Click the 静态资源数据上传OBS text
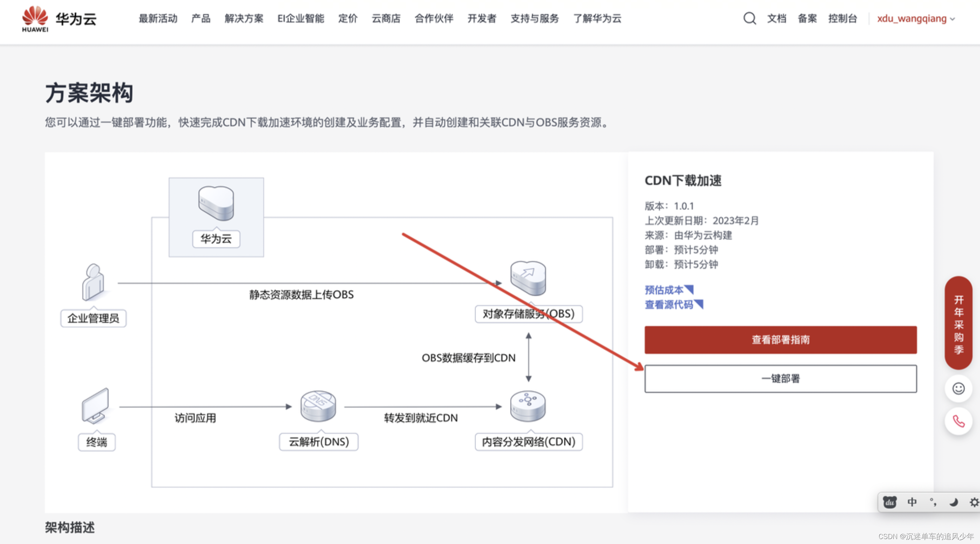This screenshot has width=980, height=544. point(301,295)
